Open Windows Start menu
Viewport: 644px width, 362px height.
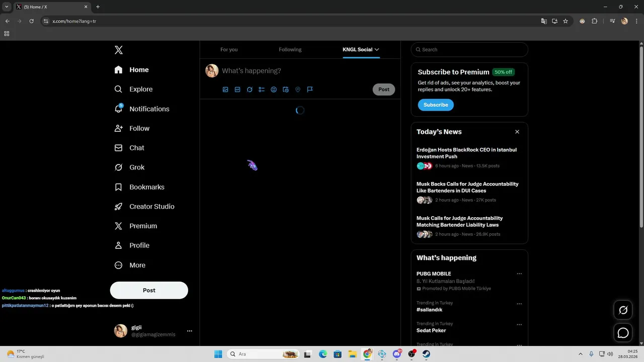point(218,354)
